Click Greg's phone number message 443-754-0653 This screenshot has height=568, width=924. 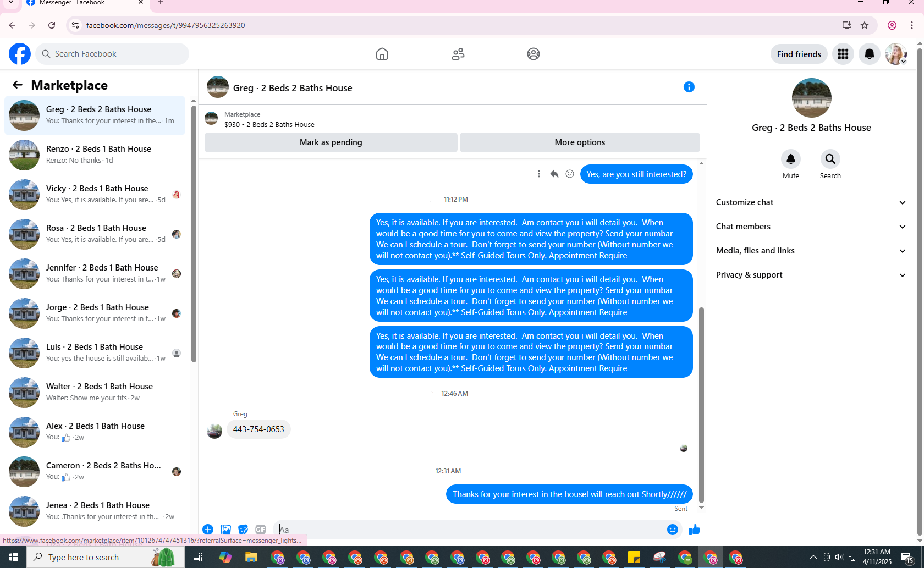[258, 429]
